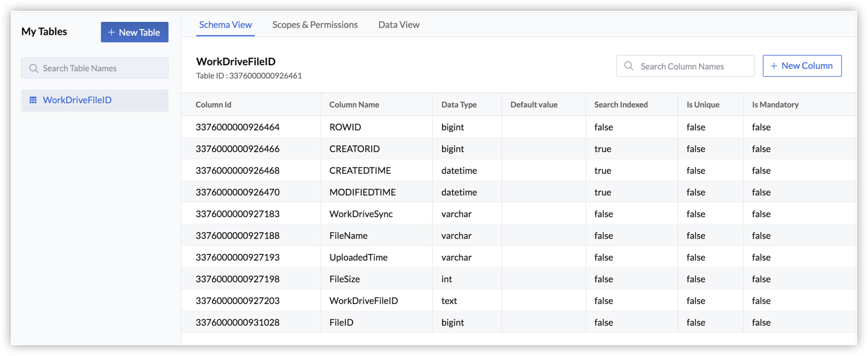Click datetime data type in CREATEDTIME row
The width and height of the screenshot is (868, 356).
[x=459, y=170]
